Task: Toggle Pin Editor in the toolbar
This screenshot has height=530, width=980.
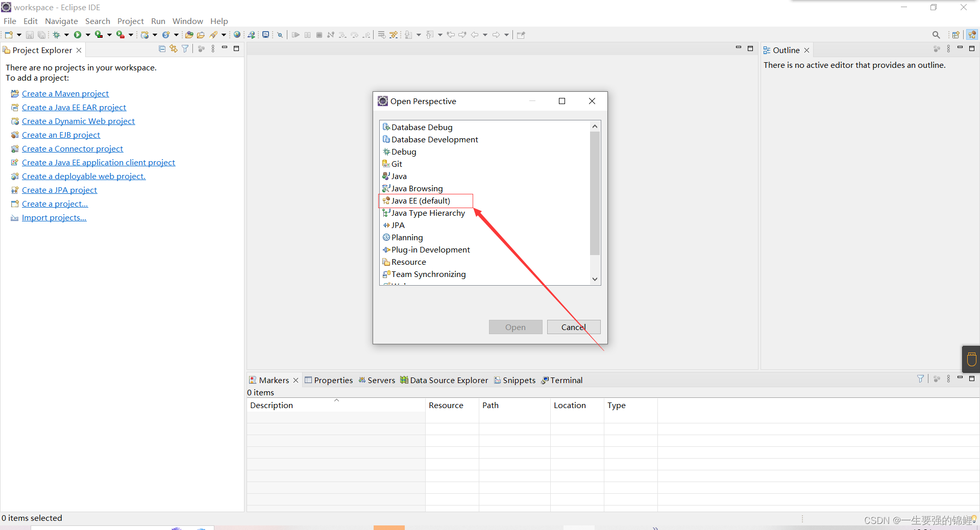Action: pos(521,35)
